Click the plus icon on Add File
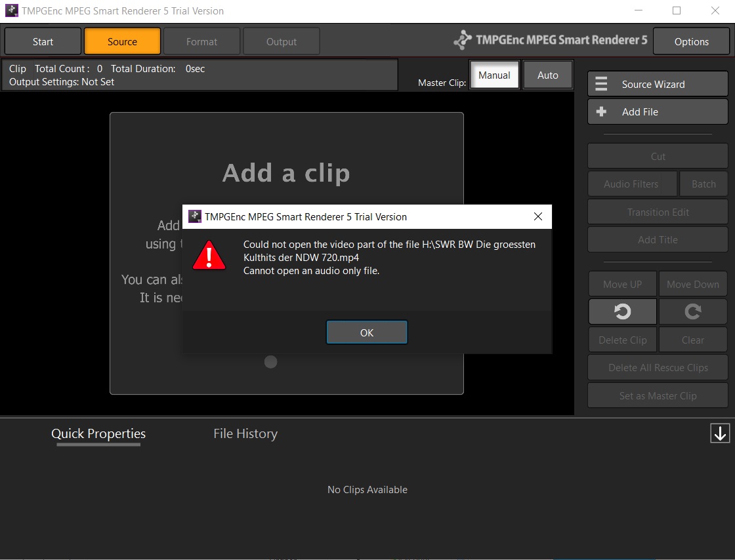Image resolution: width=735 pixels, height=560 pixels. click(x=601, y=112)
